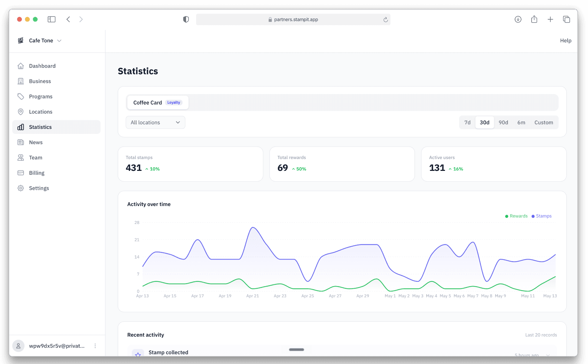Open the Team page
This screenshot has width=588, height=364.
tap(56, 158)
